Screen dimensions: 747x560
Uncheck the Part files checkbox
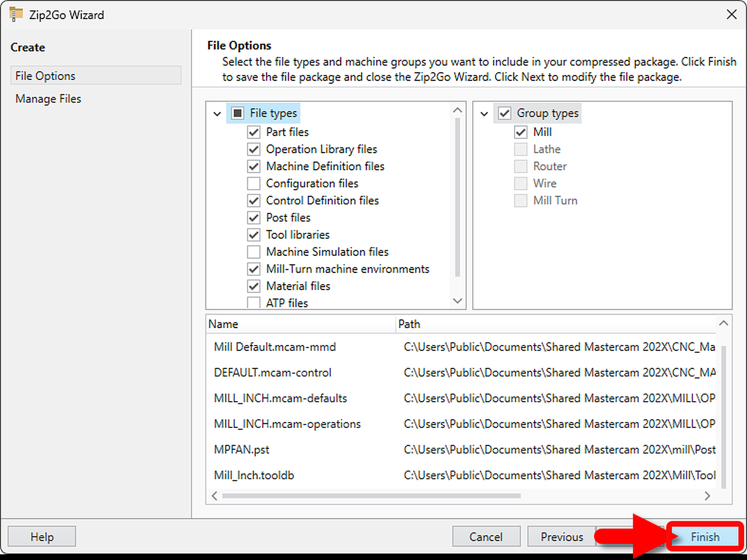point(254,132)
